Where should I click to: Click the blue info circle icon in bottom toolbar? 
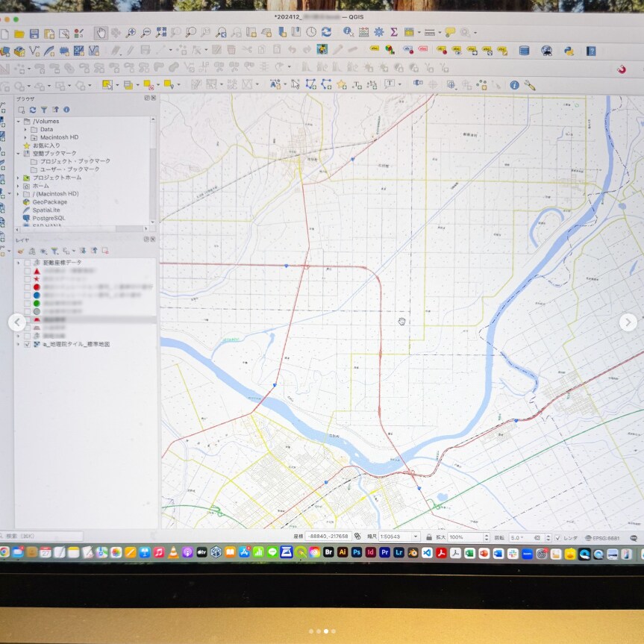514,85
